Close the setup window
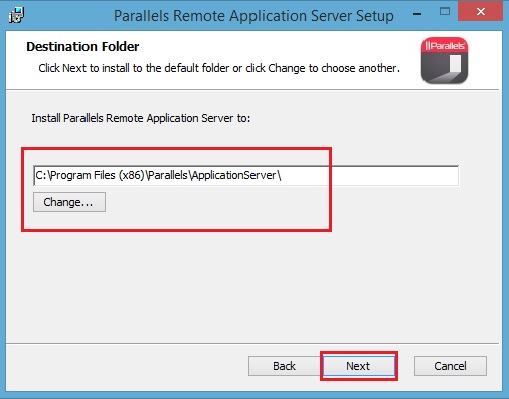 [480, 12]
